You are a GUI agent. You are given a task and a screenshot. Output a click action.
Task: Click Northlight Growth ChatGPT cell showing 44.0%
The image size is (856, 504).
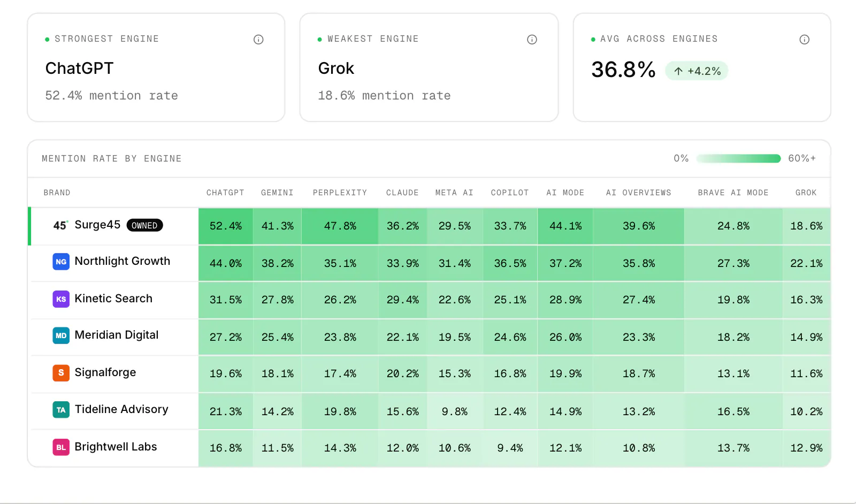pos(225,263)
